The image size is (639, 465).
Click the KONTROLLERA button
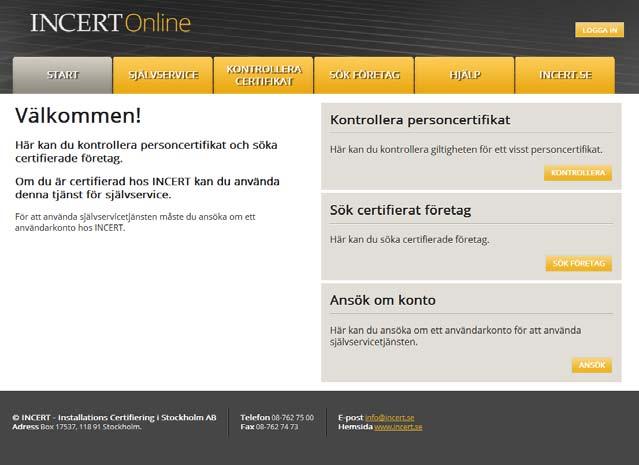click(x=578, y=173)
